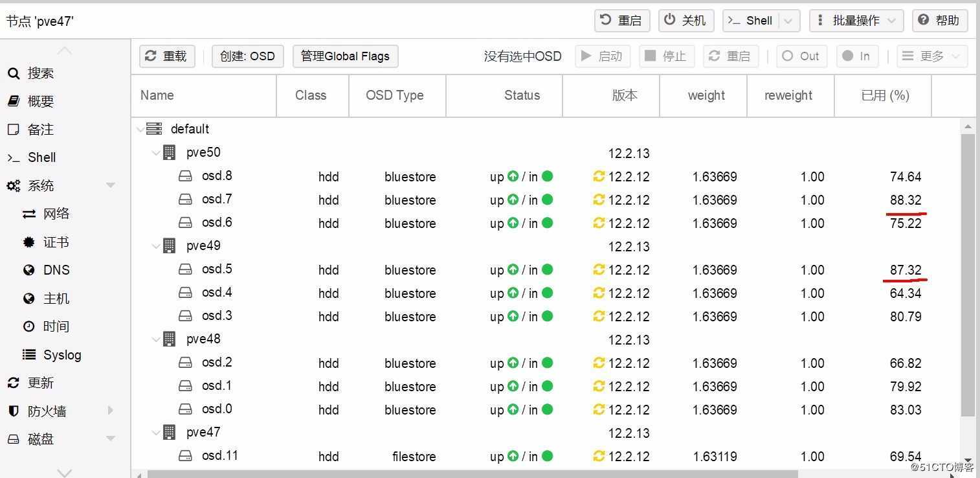Click the 磁盘 hard drive icon
The image size is (980, 478).
[14, 439]
